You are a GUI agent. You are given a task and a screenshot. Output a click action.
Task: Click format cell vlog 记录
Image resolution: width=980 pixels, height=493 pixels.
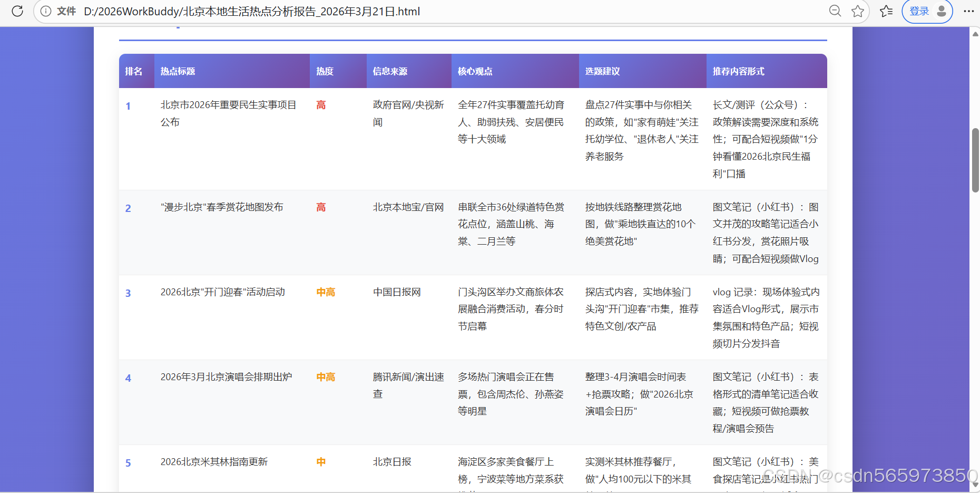(x=766, y=317)
